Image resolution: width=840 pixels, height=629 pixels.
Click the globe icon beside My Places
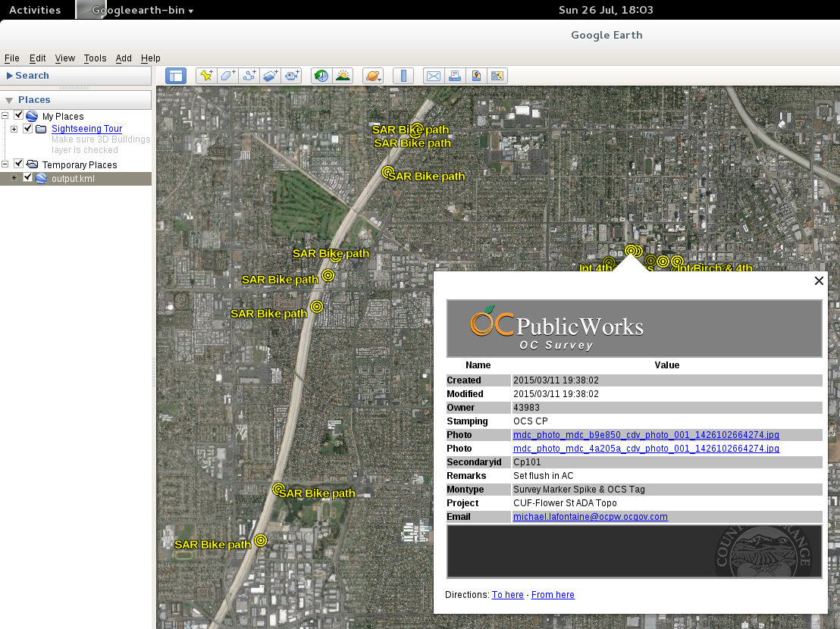[x=32, y=116]
